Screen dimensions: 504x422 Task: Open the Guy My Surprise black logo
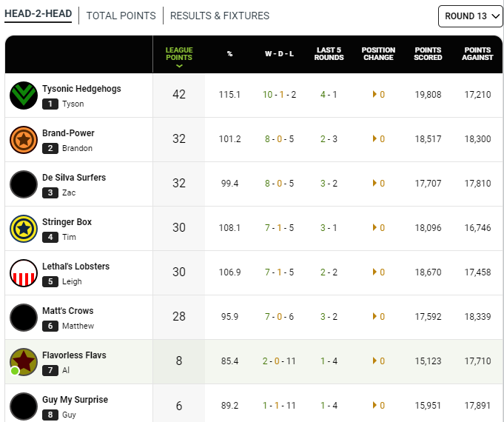coord(24,406)
